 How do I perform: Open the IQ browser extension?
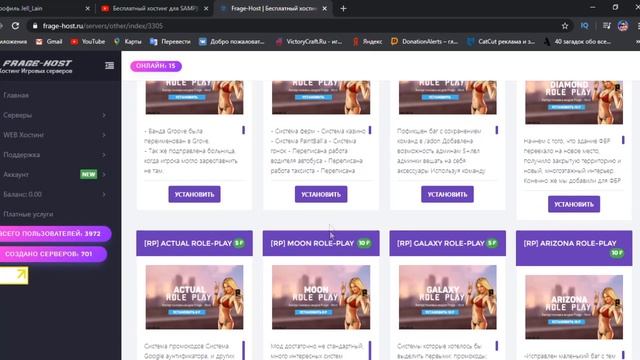click(x=584, y=26)
